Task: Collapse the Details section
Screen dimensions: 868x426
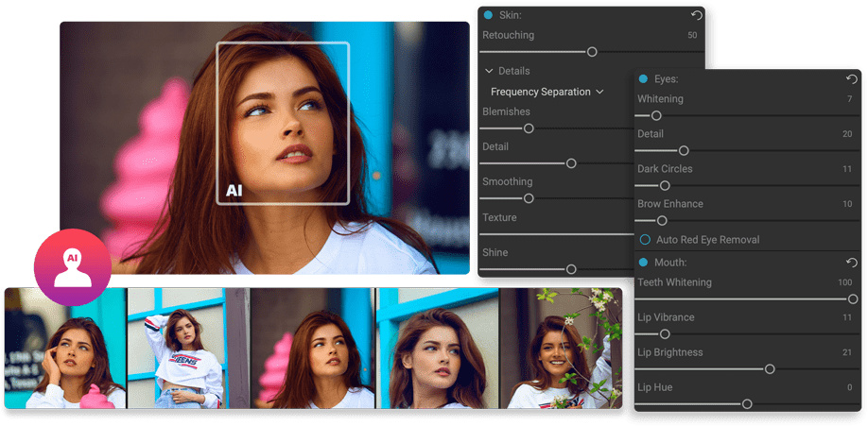Action: (x=489, y=71)
